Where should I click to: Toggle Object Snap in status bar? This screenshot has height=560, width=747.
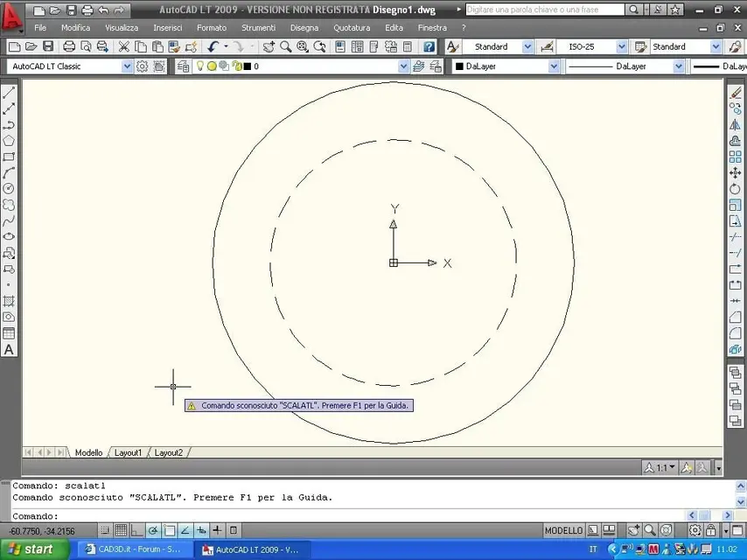(x=169, y=530)
